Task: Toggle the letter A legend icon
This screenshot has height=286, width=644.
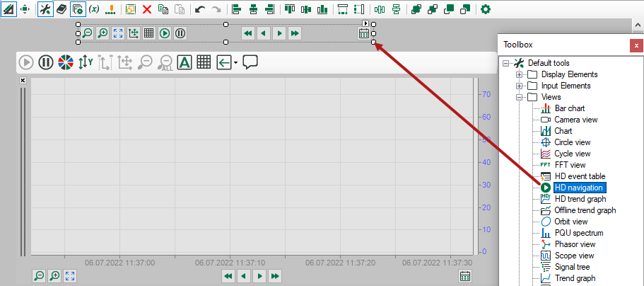Action: (185, 62)
